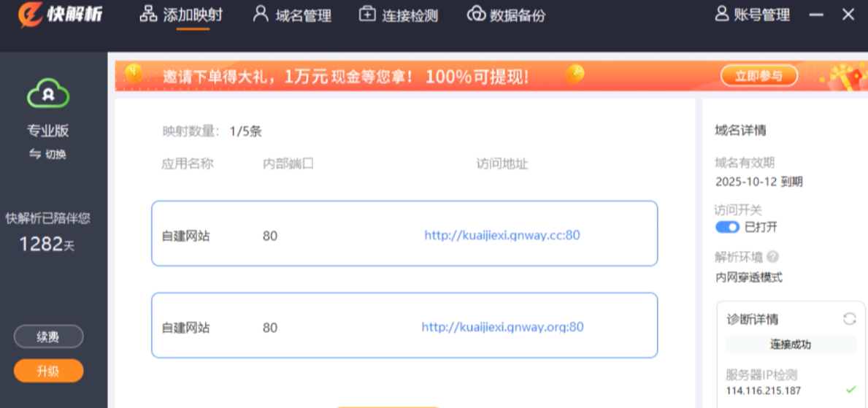Click the green check next to server IP

coord(850,390)
